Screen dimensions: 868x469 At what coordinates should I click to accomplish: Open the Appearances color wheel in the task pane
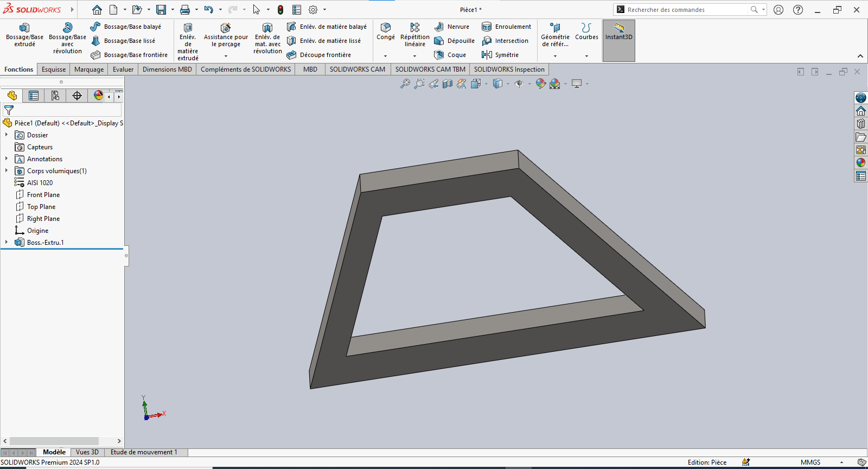860,163
